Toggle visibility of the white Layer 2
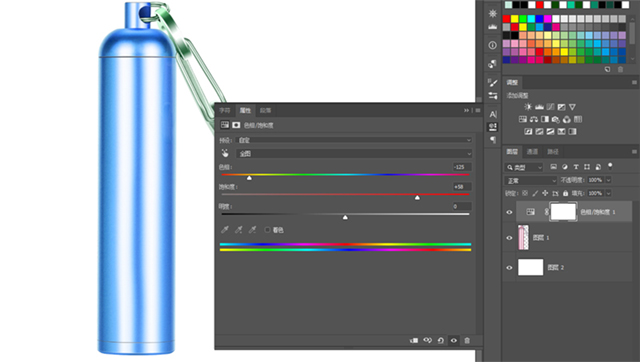 (509, 268)
